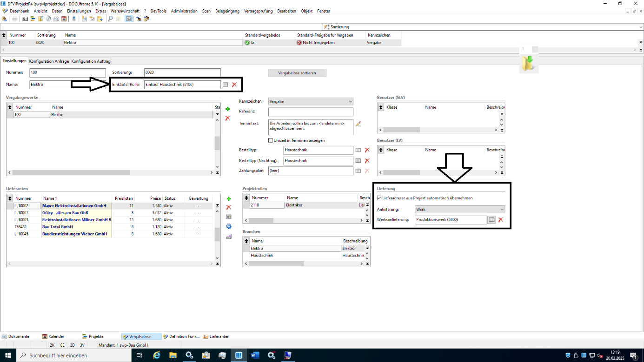Open the Vertragsprüfung menu

pyautogui.click(x=259, y=11)
